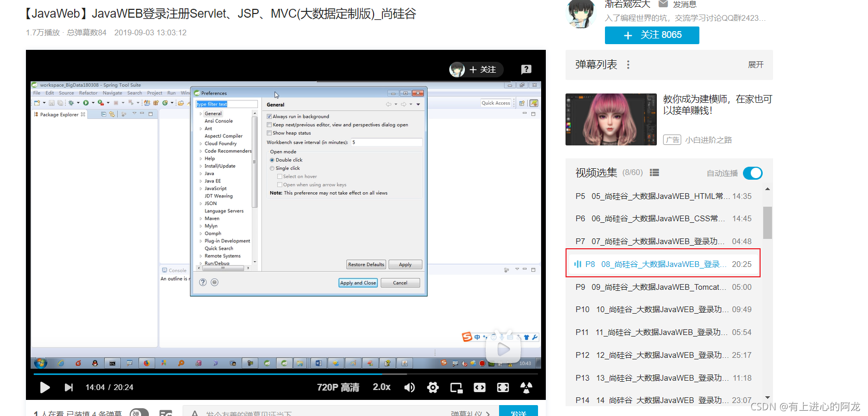Click Apply and Close button
The width and height of the screenshot is (868, 416).
(358, 283)
